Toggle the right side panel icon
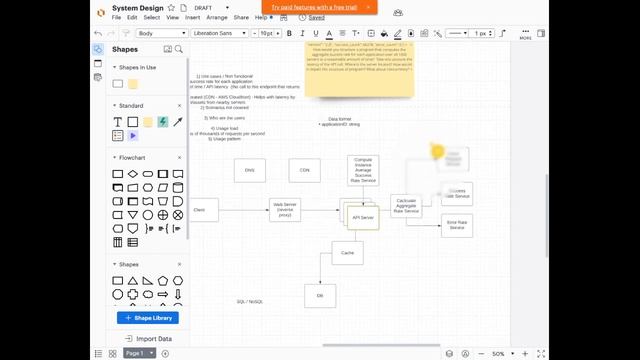This screenshot has height=360, width=640. click(x=541, y=33)
